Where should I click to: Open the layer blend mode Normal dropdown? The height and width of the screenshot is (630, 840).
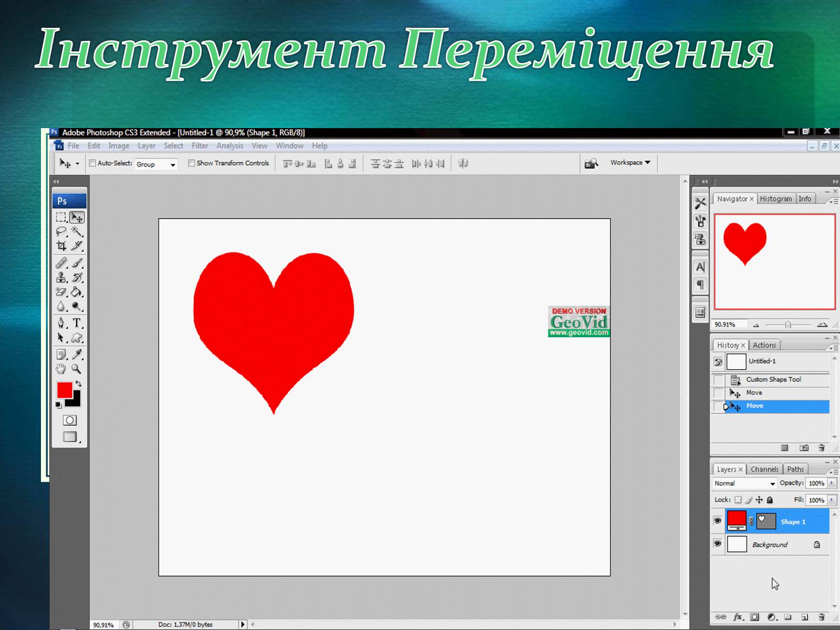click(x=744, y=484)
